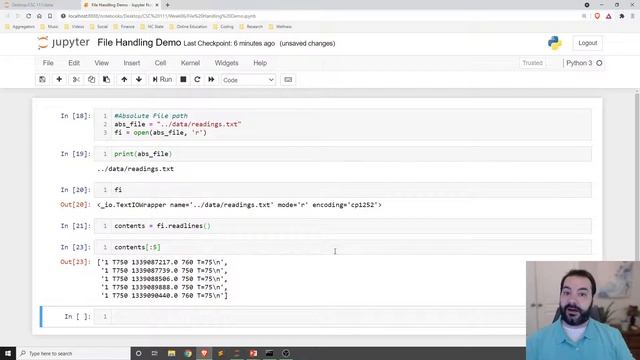Click the Logout button
The height and width of the screenshot is (360, 640).
[x=587, y=43]
